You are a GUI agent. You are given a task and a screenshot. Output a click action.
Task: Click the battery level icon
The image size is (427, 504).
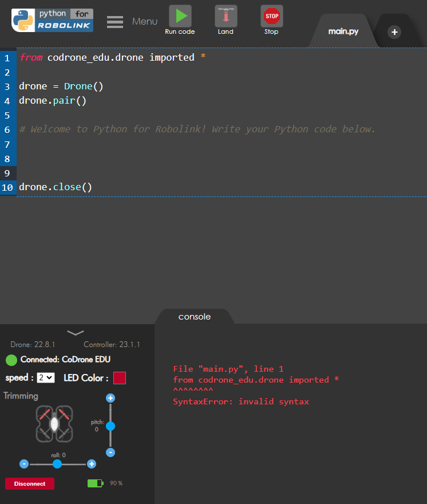[95, 483]
